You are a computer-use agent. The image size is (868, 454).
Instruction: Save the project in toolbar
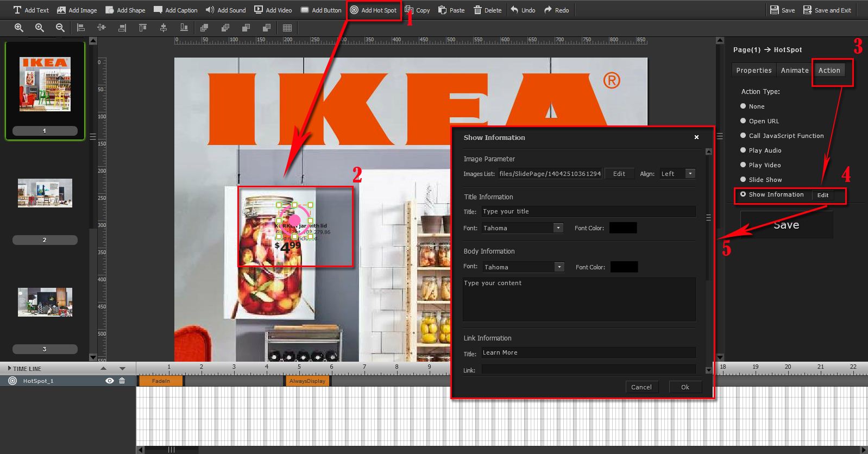[782, 10]
